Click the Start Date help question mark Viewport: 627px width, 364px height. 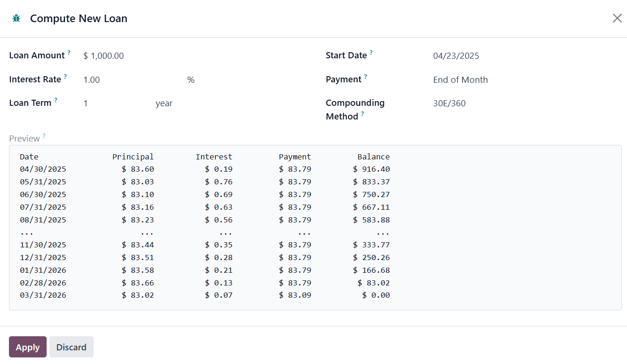click(x=371, y=53)
